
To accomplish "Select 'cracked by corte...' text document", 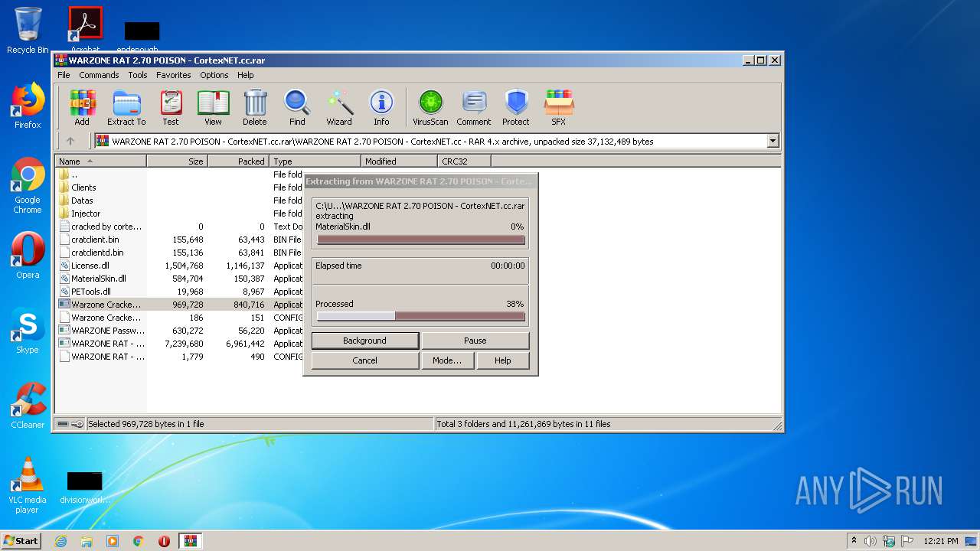I will point(106,227).
